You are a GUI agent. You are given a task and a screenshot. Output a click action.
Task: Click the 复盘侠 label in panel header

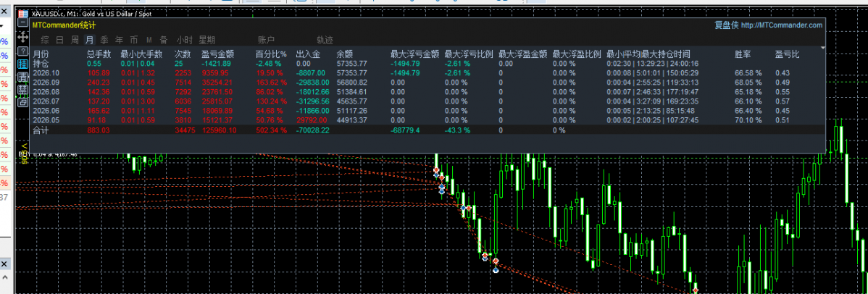coord(726,25)
